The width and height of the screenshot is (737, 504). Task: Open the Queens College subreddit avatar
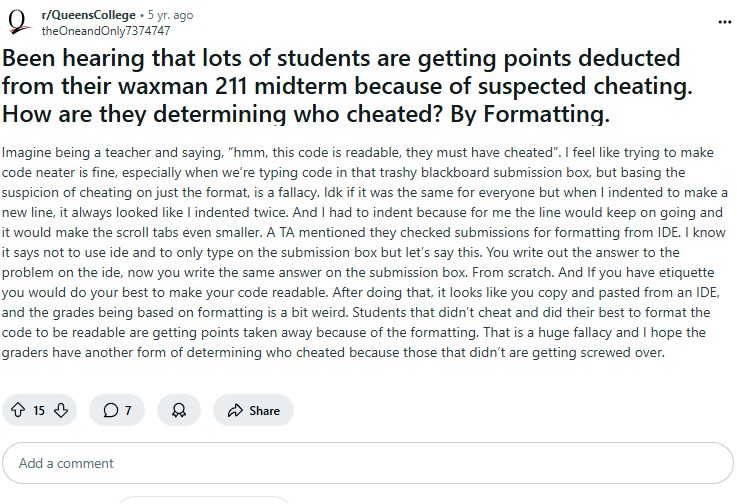coord(17,22)
